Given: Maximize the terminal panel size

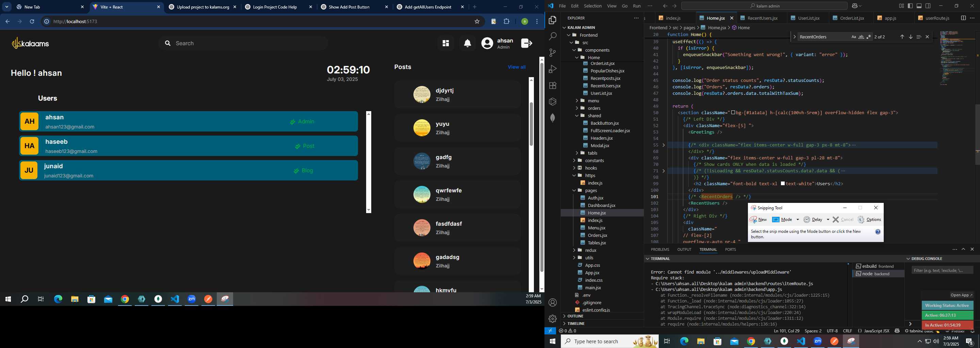Looking at the screenshot, I should click(963, 249).
